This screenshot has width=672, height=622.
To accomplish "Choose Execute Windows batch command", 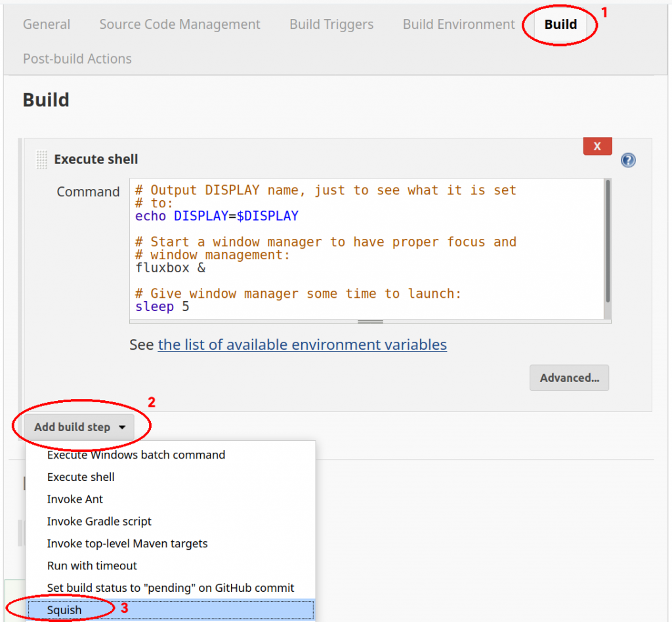I will pos(136,454).
